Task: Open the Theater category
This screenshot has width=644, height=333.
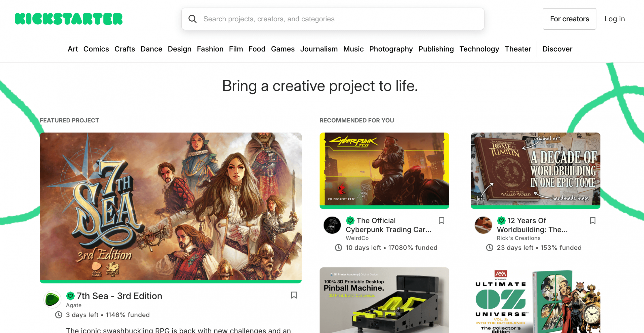Action: (518, 49)
